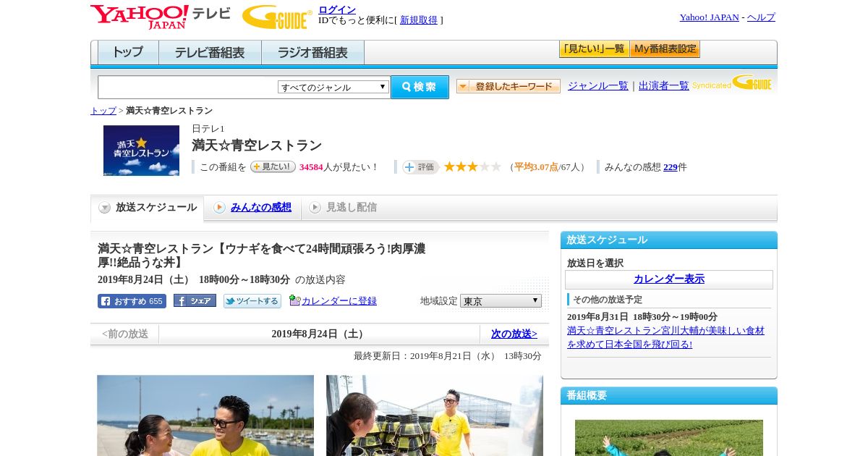
Task: Select the みんなの感想 tab
Action: pos(261,207)
